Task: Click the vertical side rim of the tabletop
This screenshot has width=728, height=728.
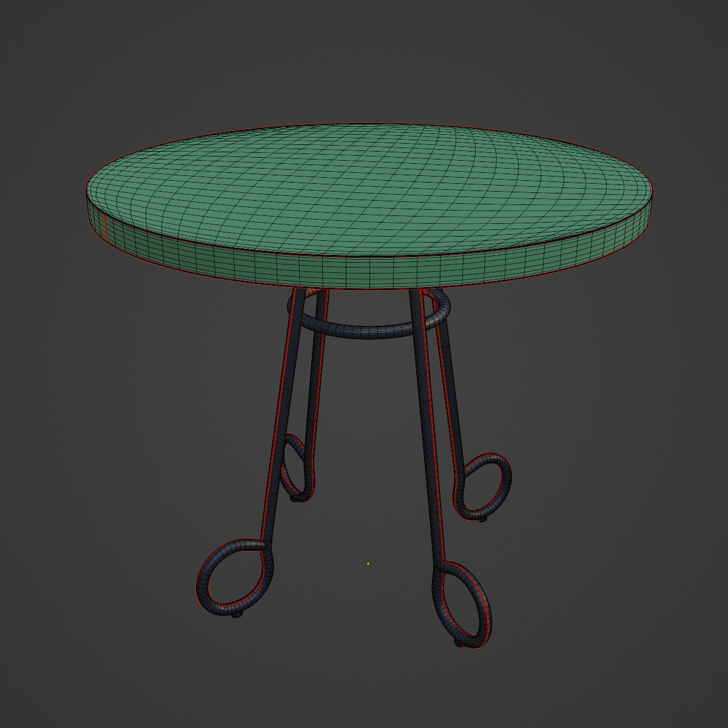Action: (370, 272)
